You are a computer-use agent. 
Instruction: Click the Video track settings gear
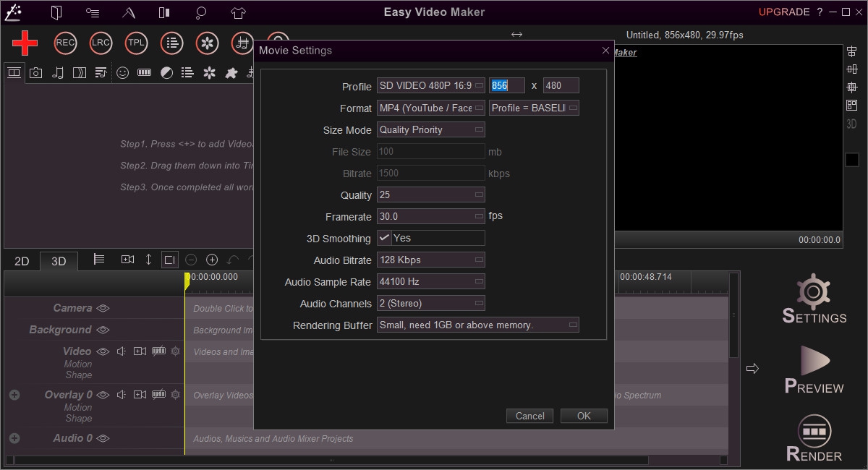click(x=175, y=351)
